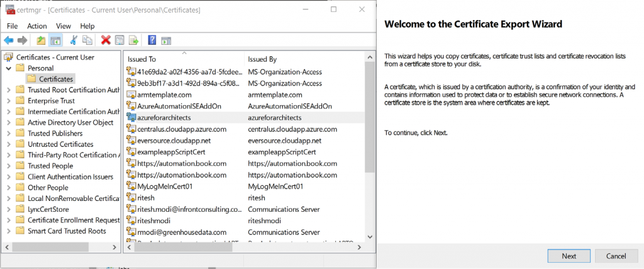This screenshot has width=644, height=269.
Task: Click the Cut scissors icon
Action: (x=74, y=40)
